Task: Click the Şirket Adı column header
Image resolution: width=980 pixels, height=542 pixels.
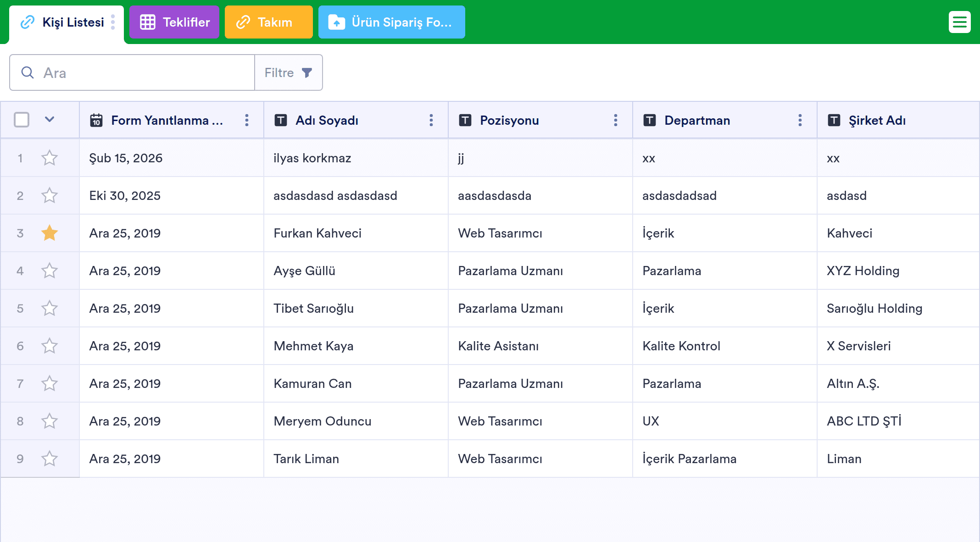Action: coord(877,120)
